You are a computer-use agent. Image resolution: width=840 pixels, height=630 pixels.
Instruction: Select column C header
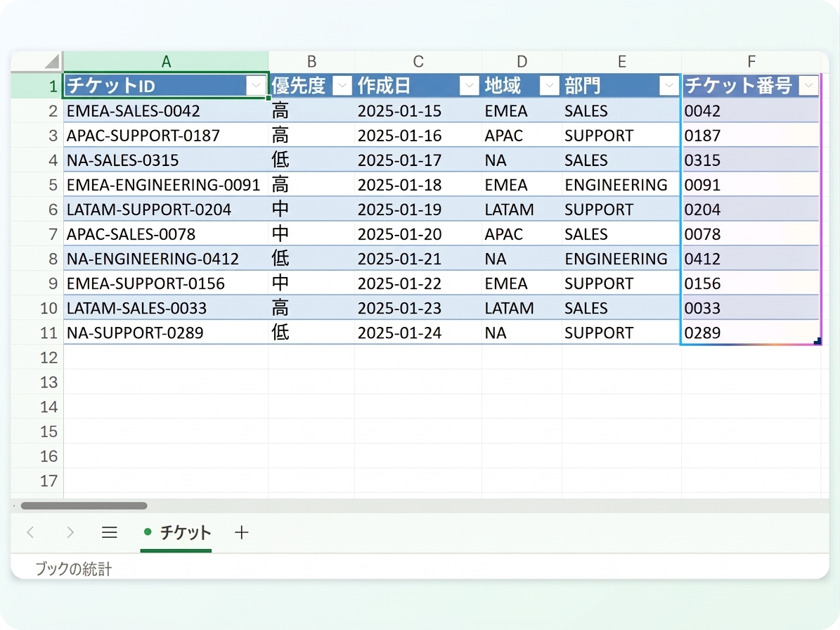coord(418,62)
